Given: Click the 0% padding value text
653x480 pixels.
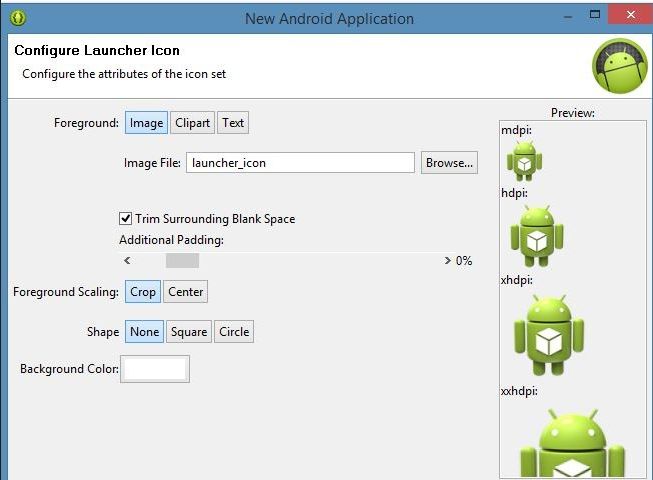Looking at the screenshot, I should pos(464,261).
